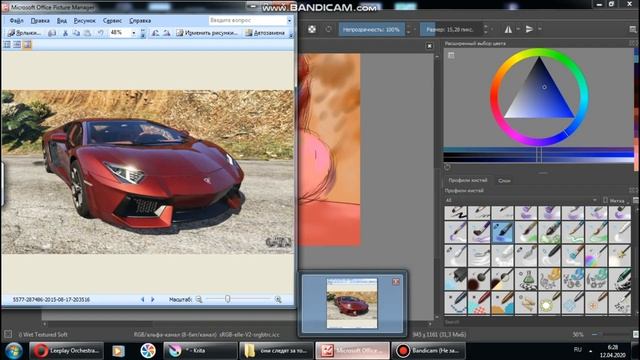Open the Вид menu in Picture Manager

[62, 20]
